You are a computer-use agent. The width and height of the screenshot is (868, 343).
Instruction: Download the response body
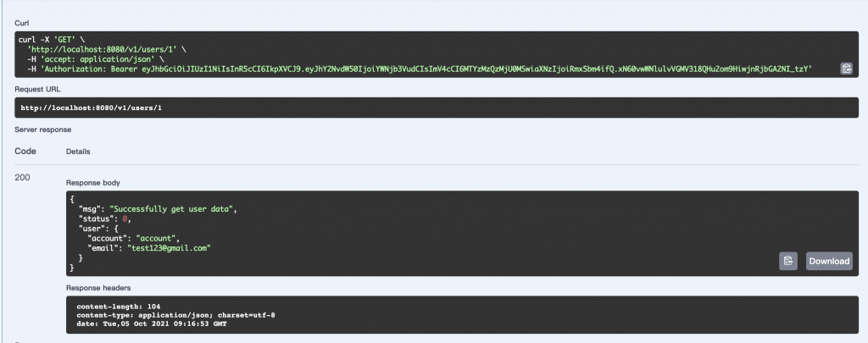(x=828, y=261)
